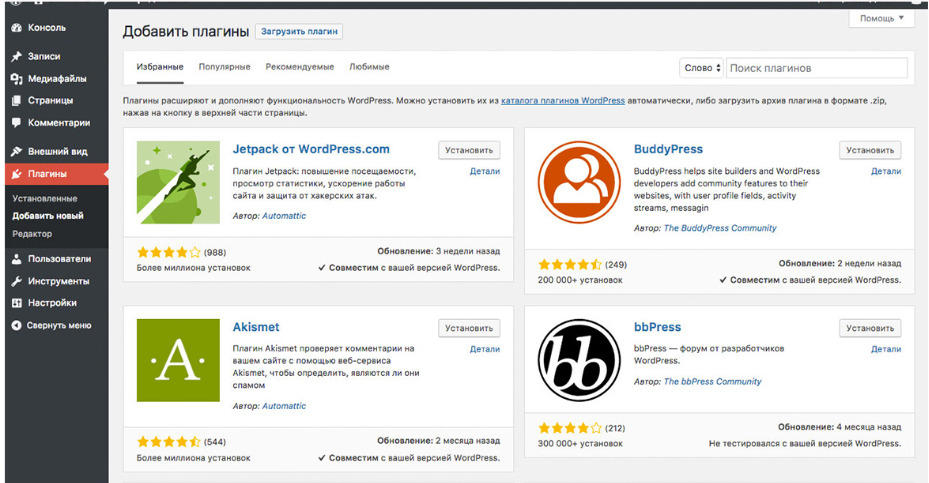Viewport: 929px width, 483px height.
Task: Open Детали for BuddyPress plugin
Action: tap(886, 171)
